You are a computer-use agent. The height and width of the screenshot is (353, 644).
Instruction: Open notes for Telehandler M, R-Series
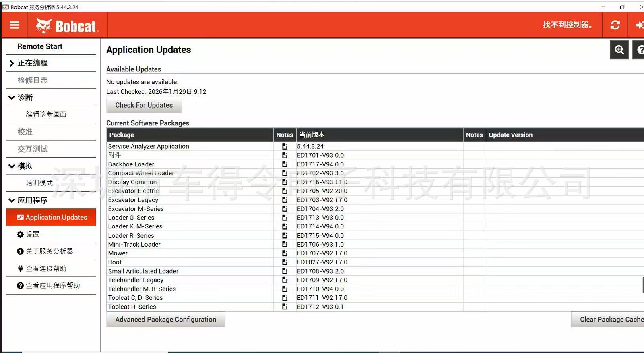[x=285, y=289]
